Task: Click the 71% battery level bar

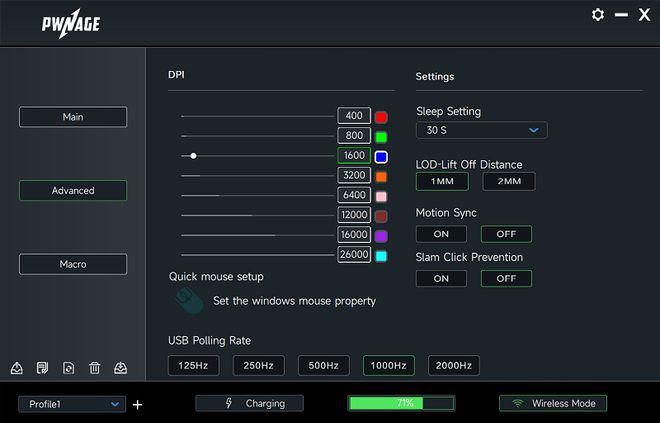Action: point(402,403)
